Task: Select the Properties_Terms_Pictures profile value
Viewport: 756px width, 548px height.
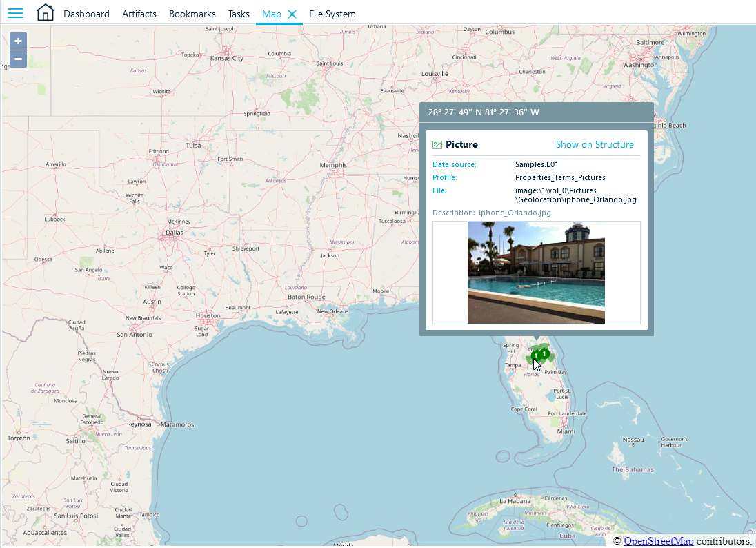Action: point(560,177)
